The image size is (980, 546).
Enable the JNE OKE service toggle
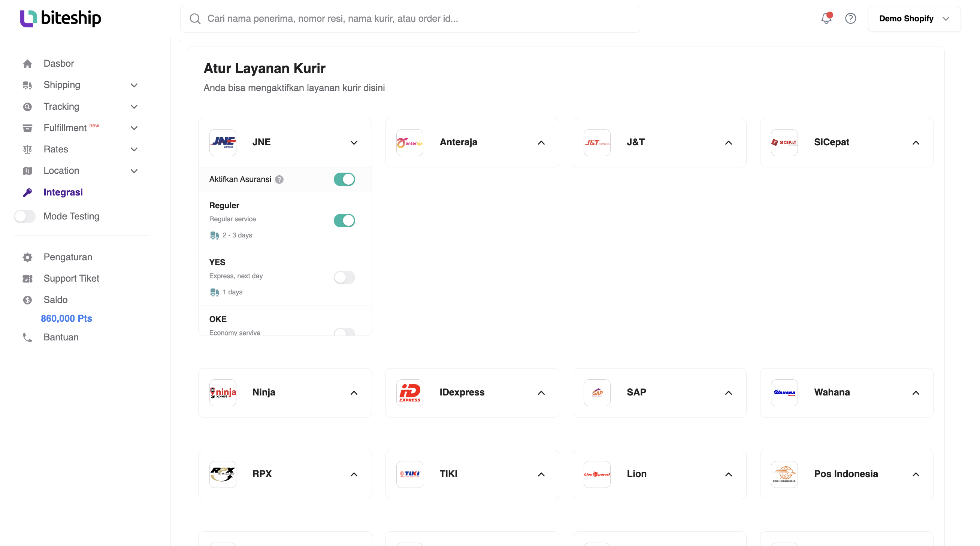(x=344, y=332)
